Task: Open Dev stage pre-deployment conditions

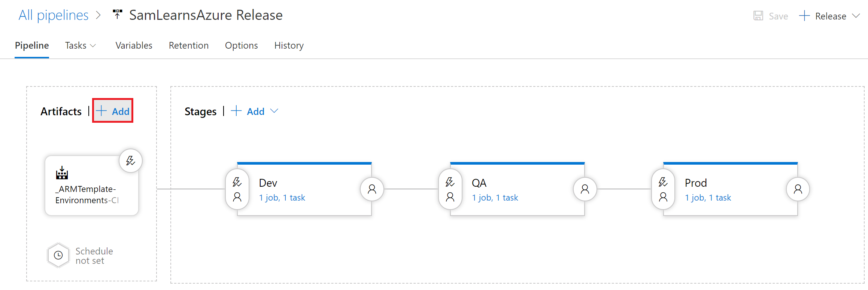Action: click(237, 189)
